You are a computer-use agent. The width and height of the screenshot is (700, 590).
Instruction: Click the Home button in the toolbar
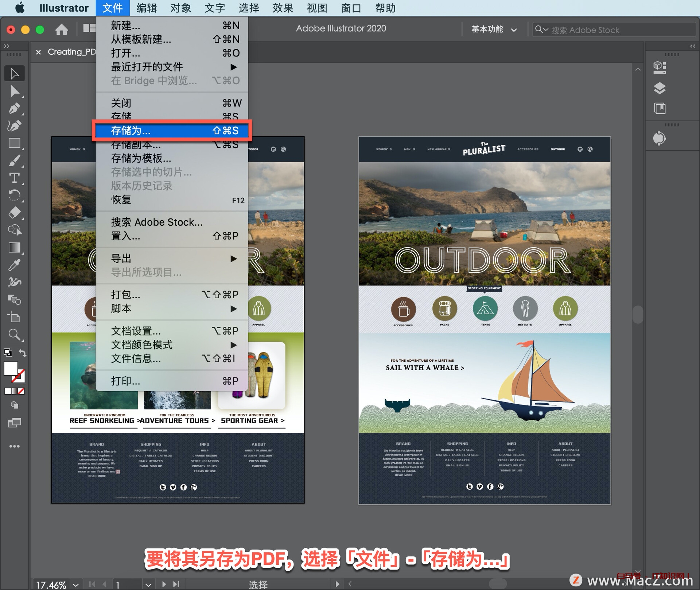click(62, 29)
